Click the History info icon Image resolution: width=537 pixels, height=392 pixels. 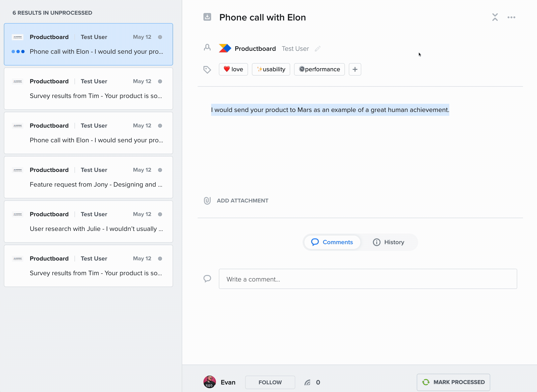pyautogui.click(x=376, y=242)
